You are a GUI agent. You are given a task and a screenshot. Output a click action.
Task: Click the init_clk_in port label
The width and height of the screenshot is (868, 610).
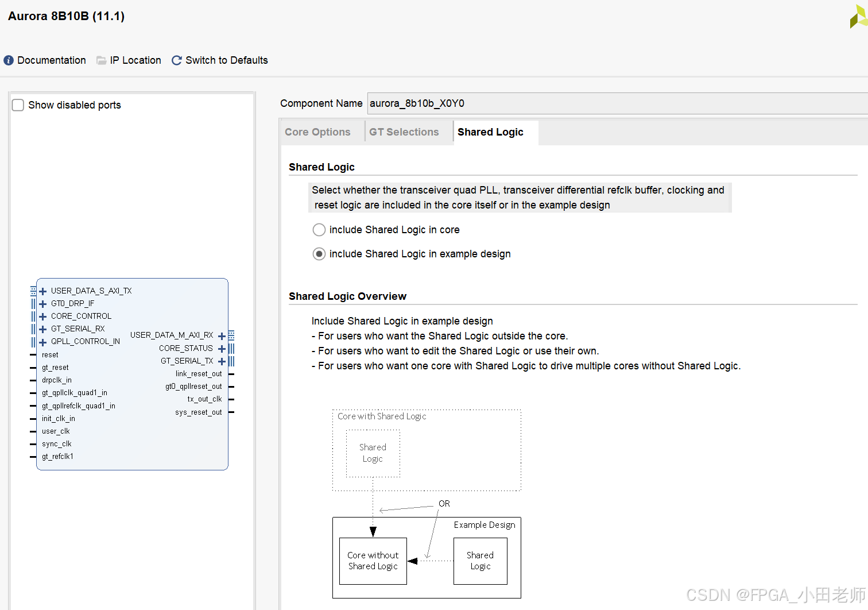coord(59,419)
